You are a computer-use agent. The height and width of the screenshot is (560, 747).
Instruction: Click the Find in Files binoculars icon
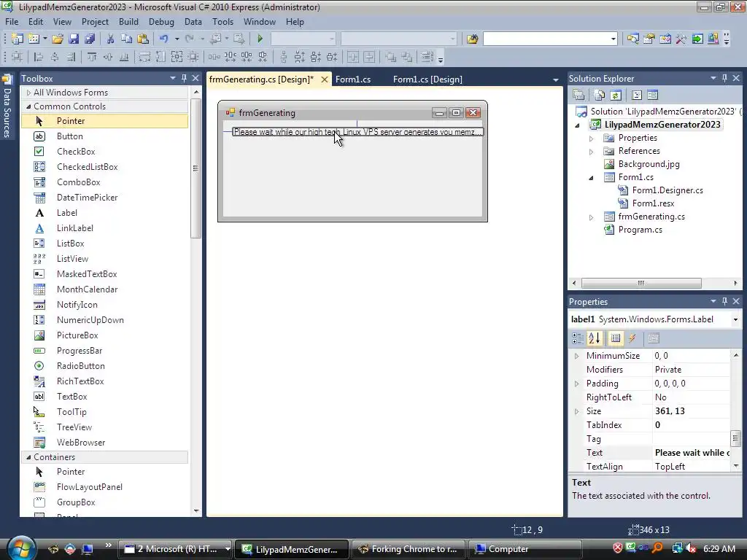(x=472, y=39)
